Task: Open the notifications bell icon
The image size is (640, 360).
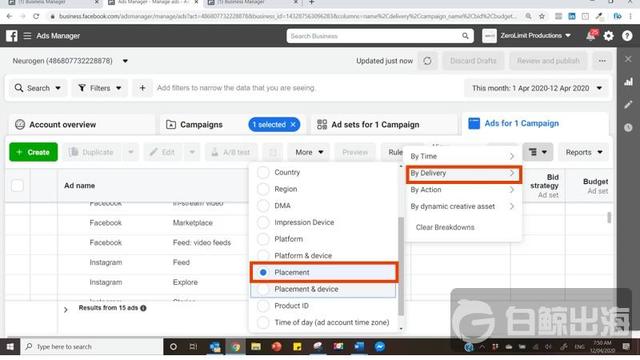Action: pyautogui.click(x=591, y=36)
